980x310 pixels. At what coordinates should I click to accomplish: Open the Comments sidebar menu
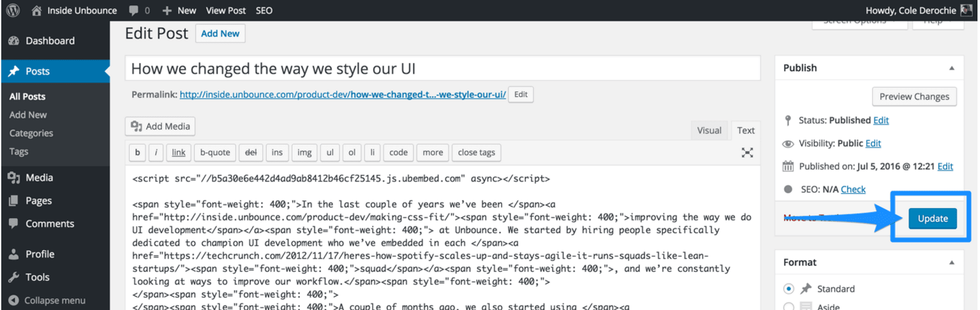pos(55,224)
